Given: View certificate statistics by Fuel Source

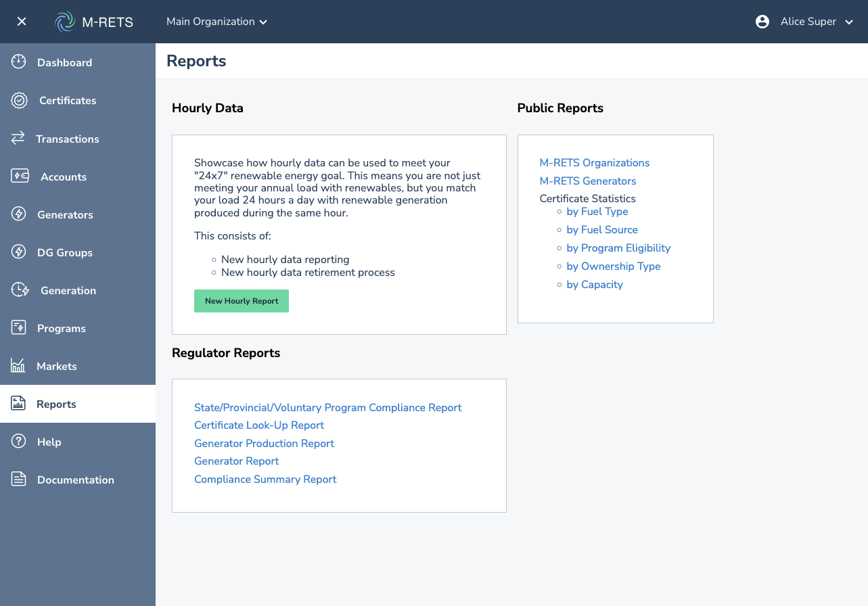Looking at the screenshot, I should click(602, 229).
